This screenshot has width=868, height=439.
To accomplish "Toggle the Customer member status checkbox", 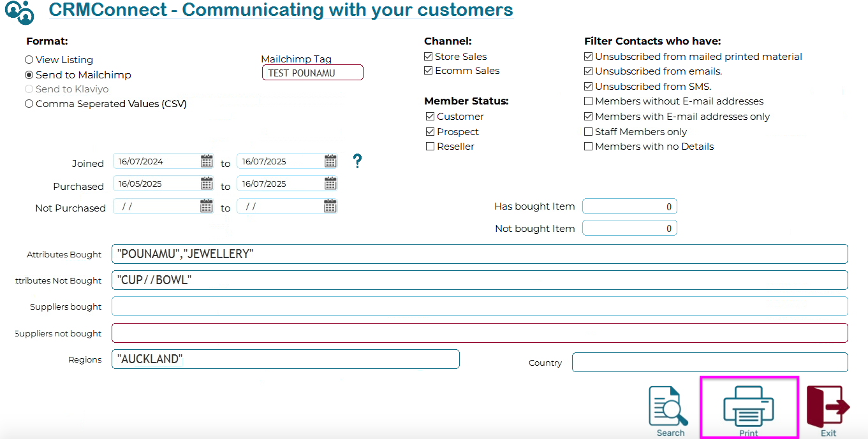I will coord(430,117).
